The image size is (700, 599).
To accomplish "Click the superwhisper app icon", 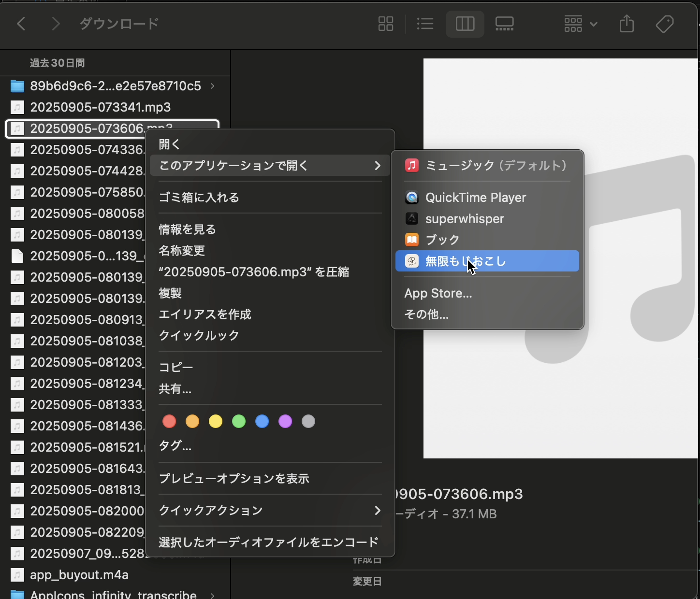I will (x=411, y=218).
